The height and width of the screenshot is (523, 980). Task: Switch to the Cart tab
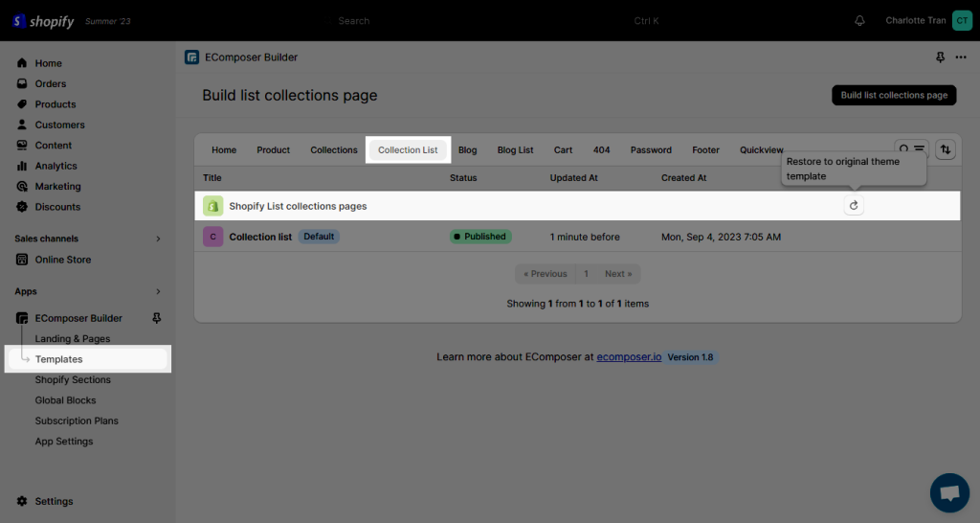tap(563, 150)
